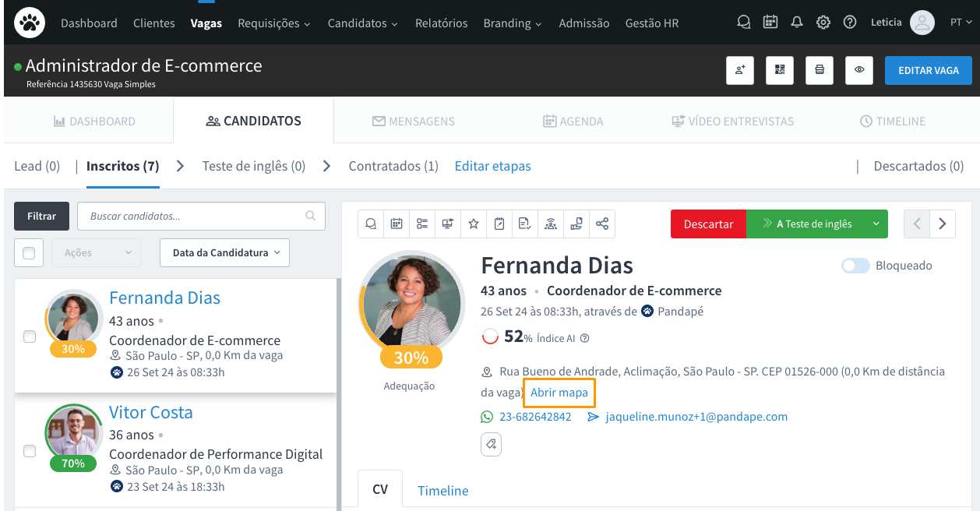Click the QR code icon button
The height and width of the screenshot is (511, 980).
pyautogui.click(x=780, y=70)
